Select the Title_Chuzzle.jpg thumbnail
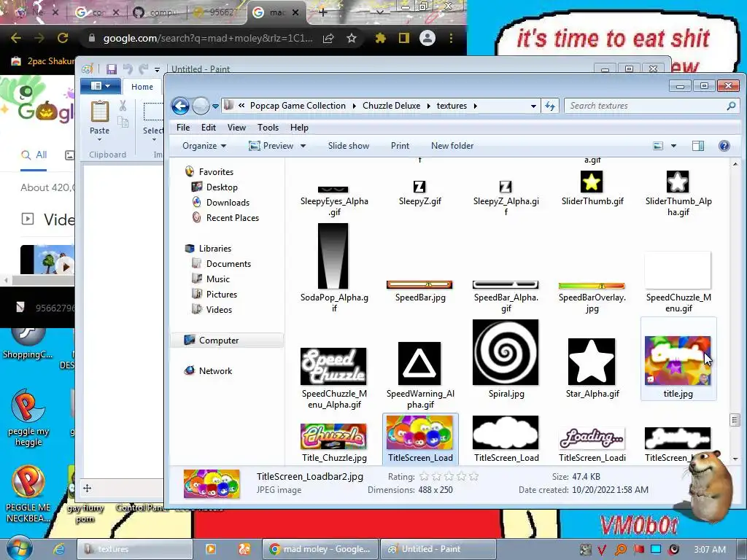 tap(333, 436)
